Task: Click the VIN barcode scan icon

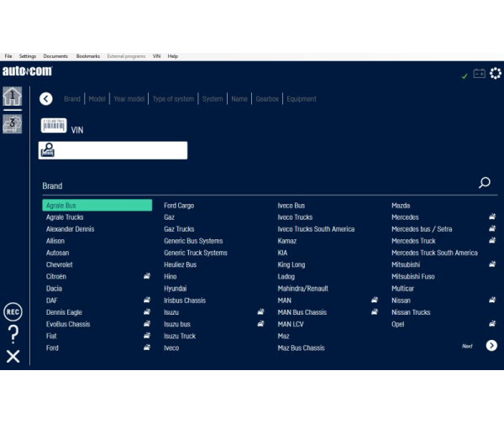Action: [x=54, y=127]
